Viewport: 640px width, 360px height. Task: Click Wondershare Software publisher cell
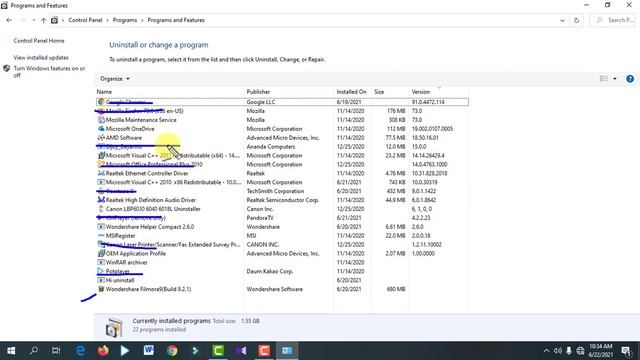pos(275,289)
